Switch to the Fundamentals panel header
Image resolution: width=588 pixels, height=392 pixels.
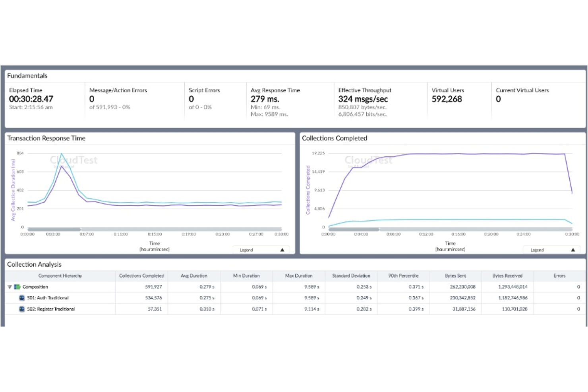coord(27,76)
